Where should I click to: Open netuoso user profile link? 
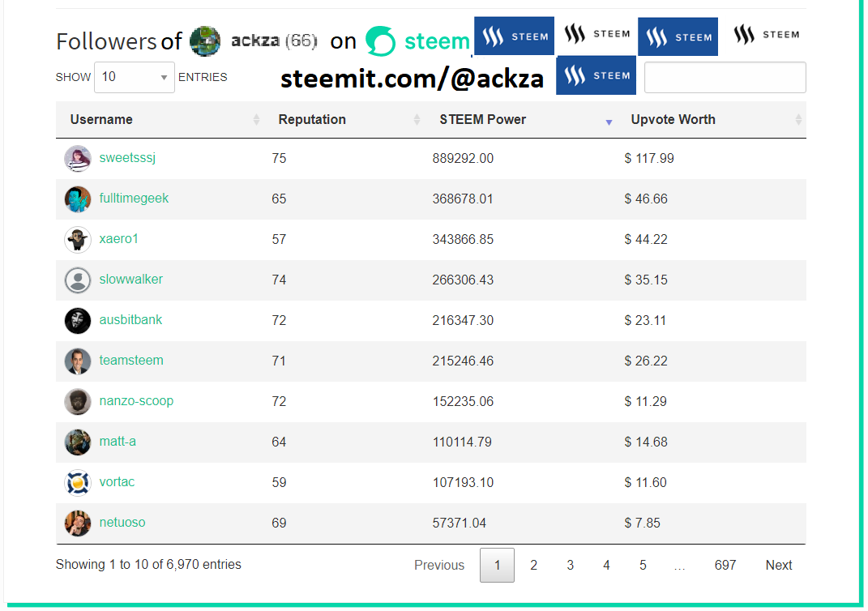[122, 522]
